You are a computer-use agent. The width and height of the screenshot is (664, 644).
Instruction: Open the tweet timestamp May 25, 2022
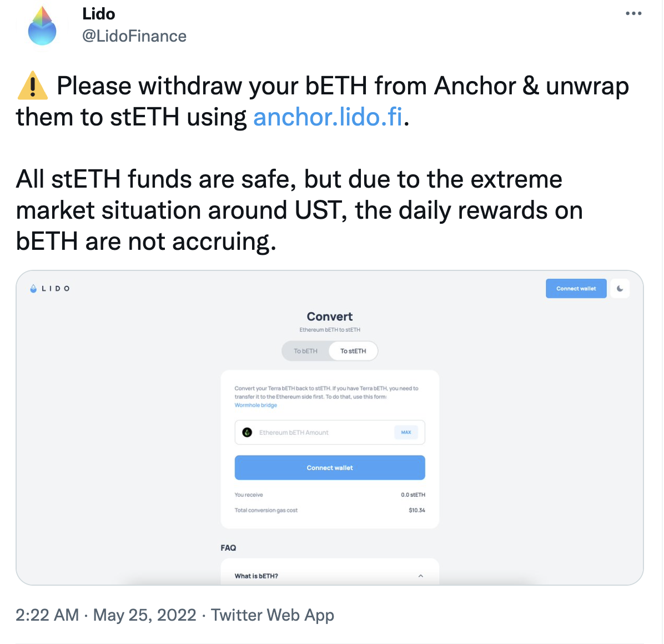pyautogui.click(x=144, y=615)
